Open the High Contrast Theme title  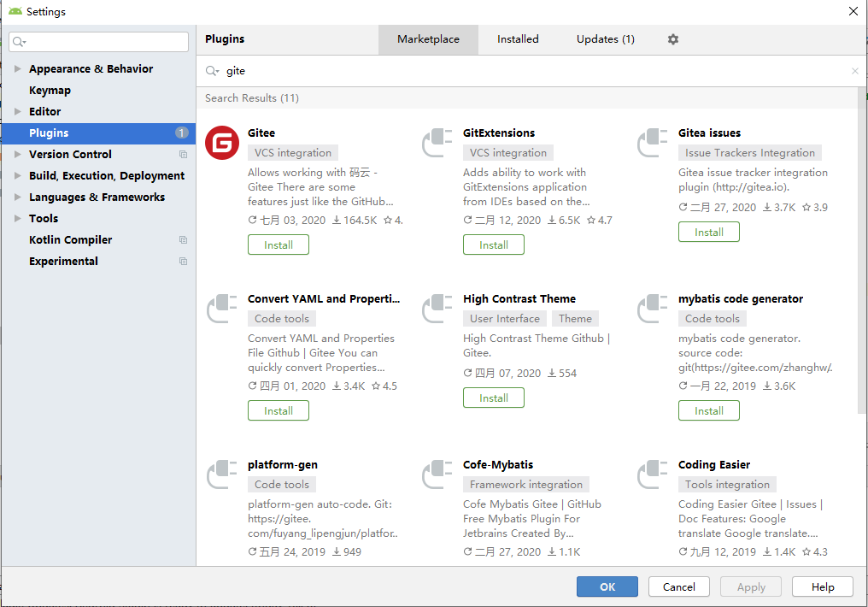point(519,299)
